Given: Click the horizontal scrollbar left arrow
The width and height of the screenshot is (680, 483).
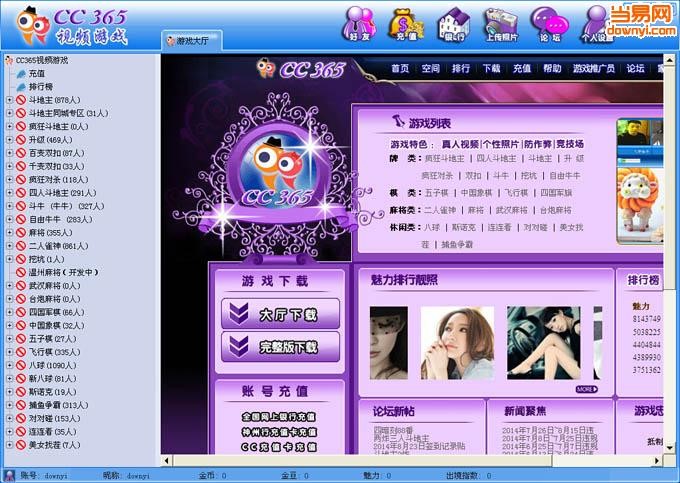Looking at the screenshot, I should click(167, 460).
